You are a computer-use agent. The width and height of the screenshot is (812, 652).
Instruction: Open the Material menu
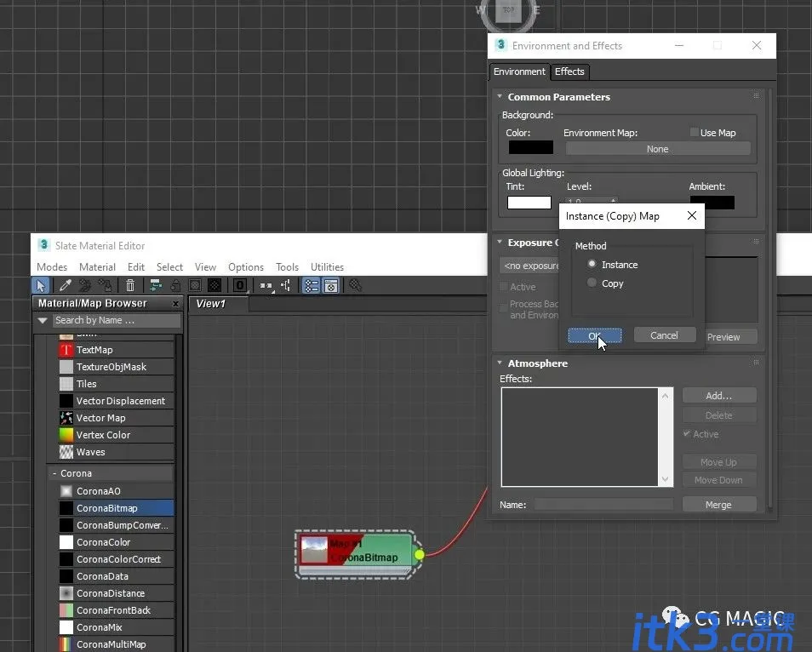[x=97, y=267]
